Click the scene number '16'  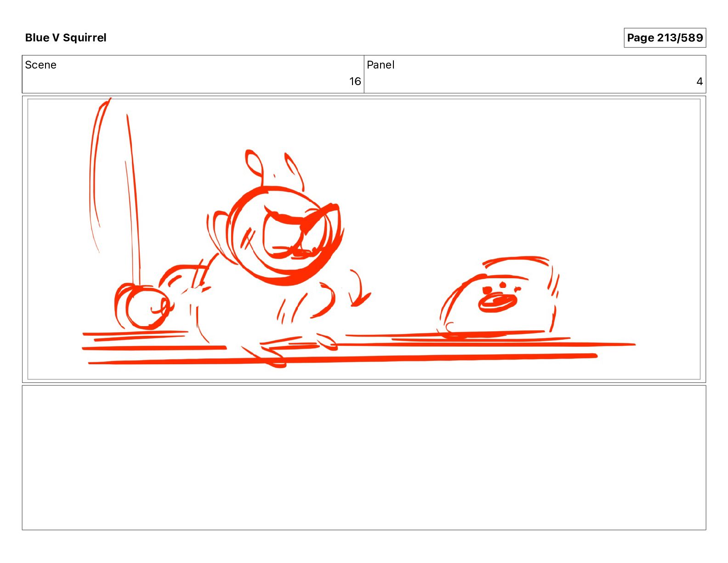click(355, 81)
